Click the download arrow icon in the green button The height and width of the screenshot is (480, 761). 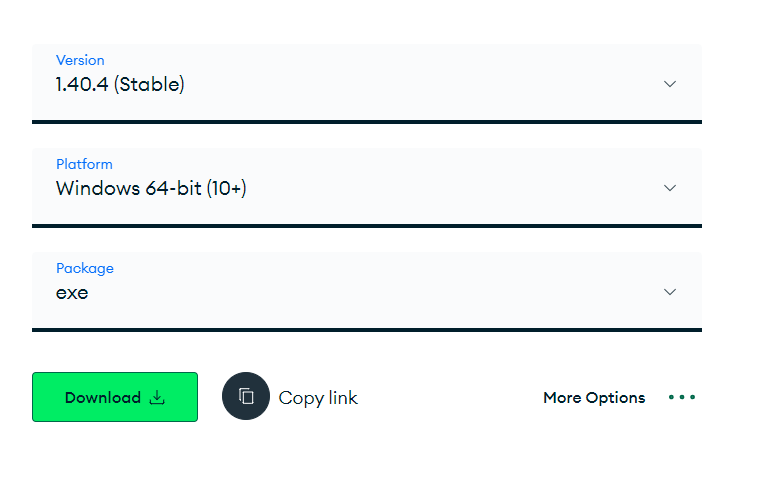tap(157, 397)
